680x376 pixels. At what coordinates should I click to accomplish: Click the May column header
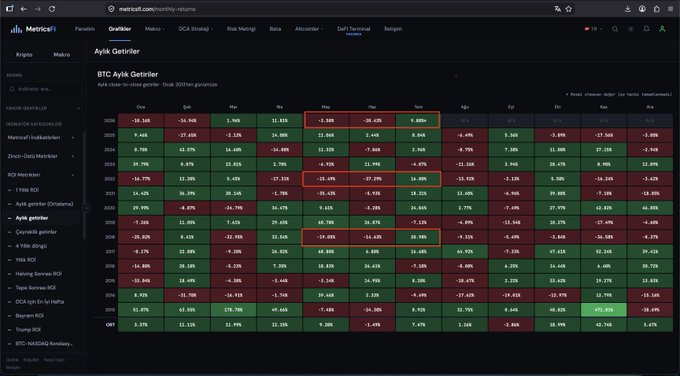coord(326,107)
